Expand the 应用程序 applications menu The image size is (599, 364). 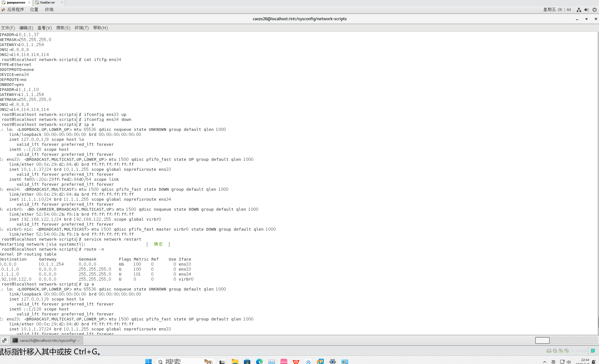[x=16, y=9]
